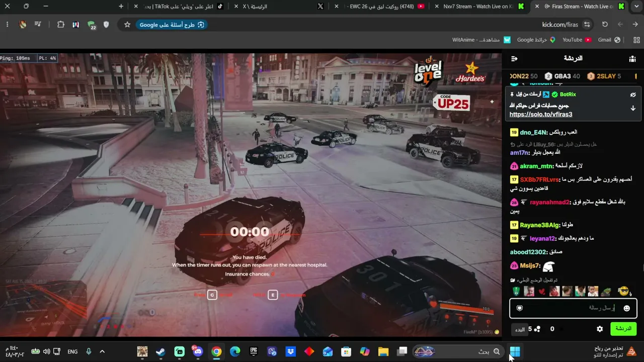Open Dropbox from the taskbar
Viewport: 644px width, 362px height.
pos(291,351)
